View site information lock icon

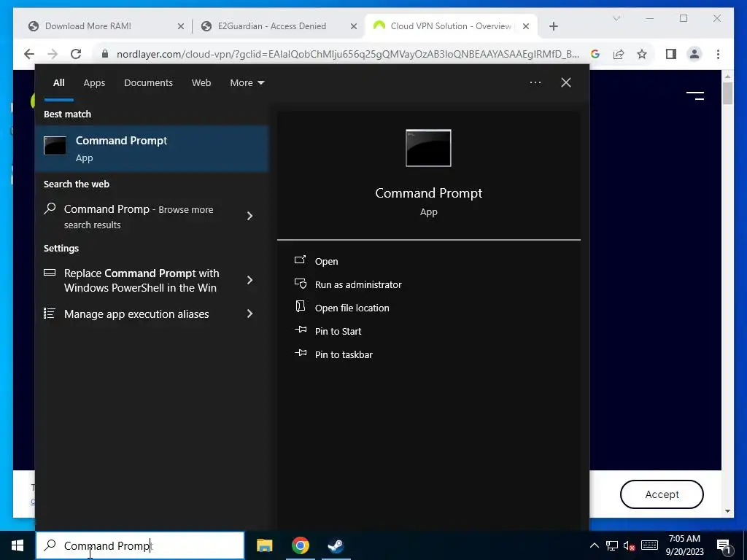point(105,54)
